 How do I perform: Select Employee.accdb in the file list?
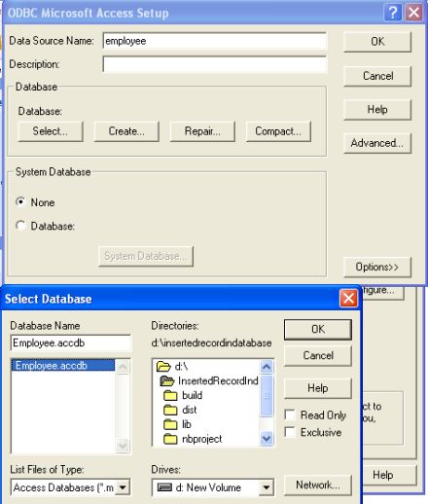(63, 366)
